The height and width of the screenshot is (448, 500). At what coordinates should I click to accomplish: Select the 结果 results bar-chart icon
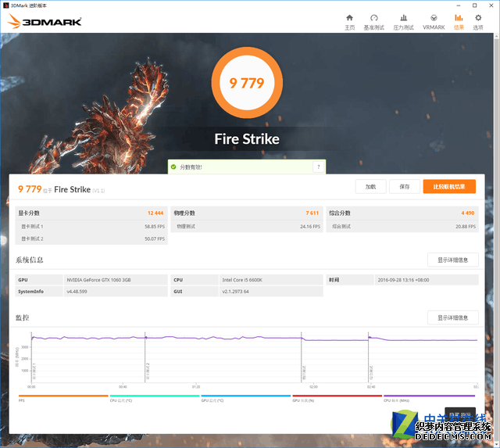point(459,18)
